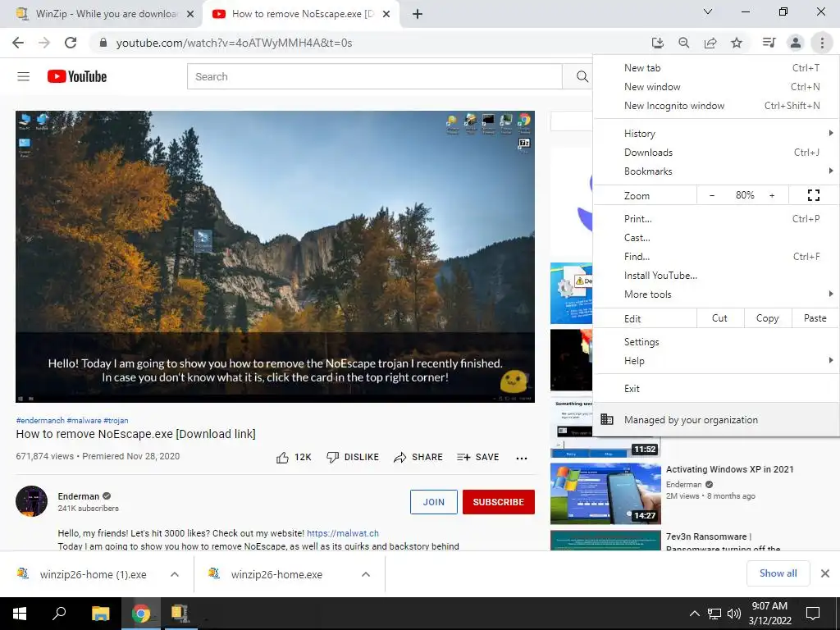This screenshot has height=630, width=840.
Task: Go to YouTube home via logo
Action: (x=77, y=76)
